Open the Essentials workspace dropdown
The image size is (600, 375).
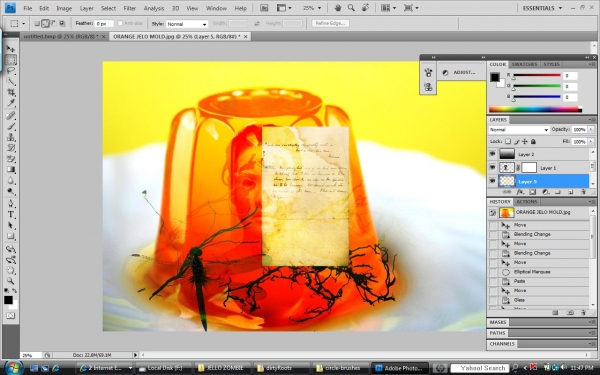(x=542, y=8)
